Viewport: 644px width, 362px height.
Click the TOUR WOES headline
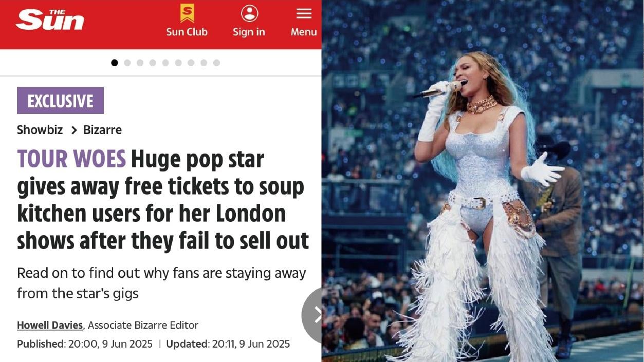pyautogui.click(x=163, y=200)
